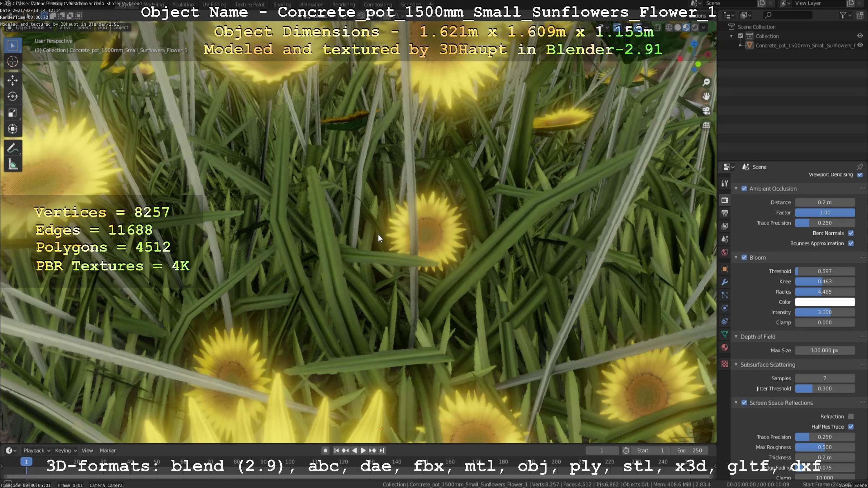
Task: Open the Modifier wrench properties tab
Action: pyautogui.click(x=724, y=282)
